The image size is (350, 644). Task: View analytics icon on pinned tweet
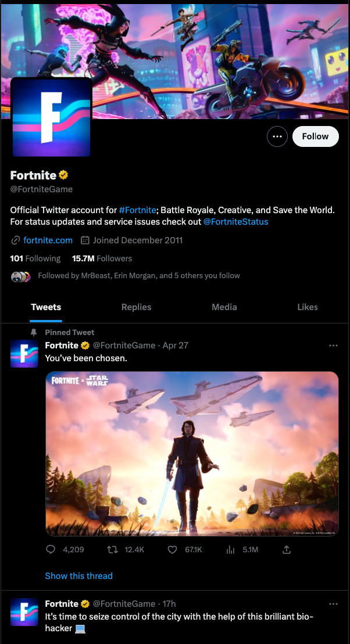(230, 549)
